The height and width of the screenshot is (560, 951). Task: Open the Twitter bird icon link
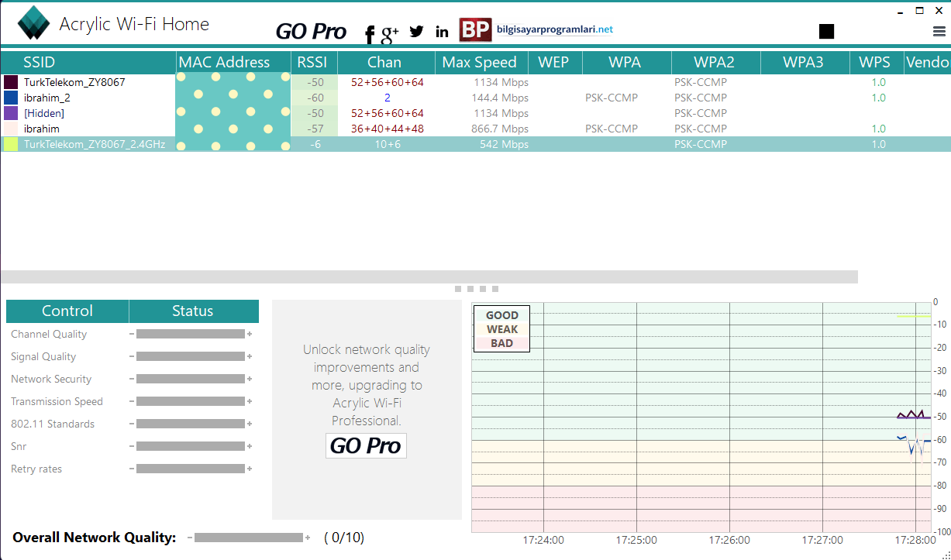(417, 31)
